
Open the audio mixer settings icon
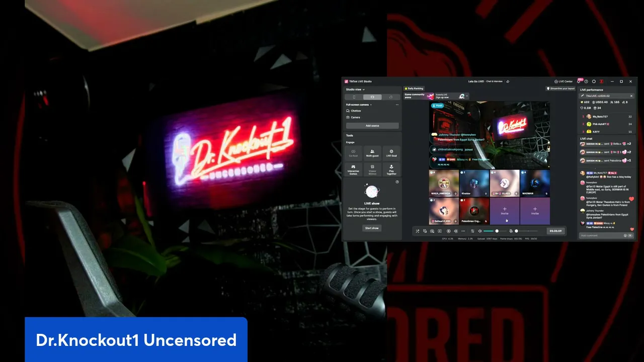click(472, 231)
